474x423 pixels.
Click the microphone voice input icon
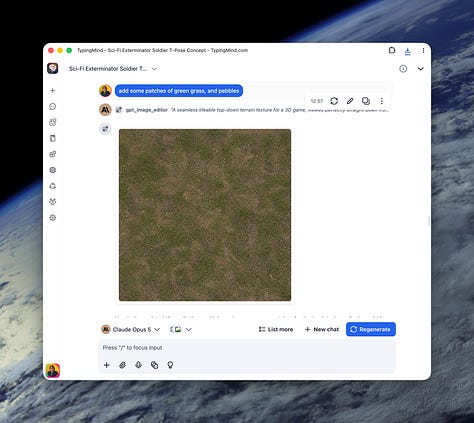[x=138, y=365]
